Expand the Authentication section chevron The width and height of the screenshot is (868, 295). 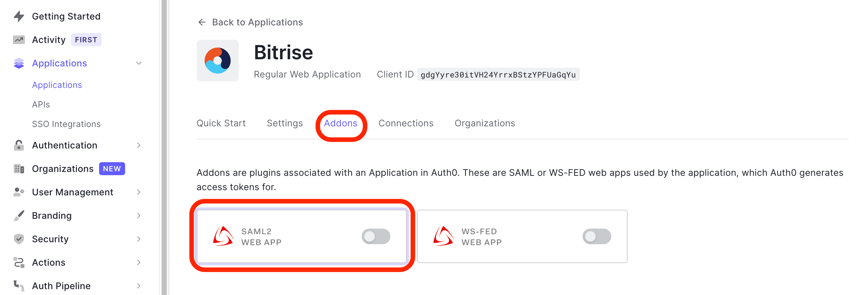click(x=139, y=145)
